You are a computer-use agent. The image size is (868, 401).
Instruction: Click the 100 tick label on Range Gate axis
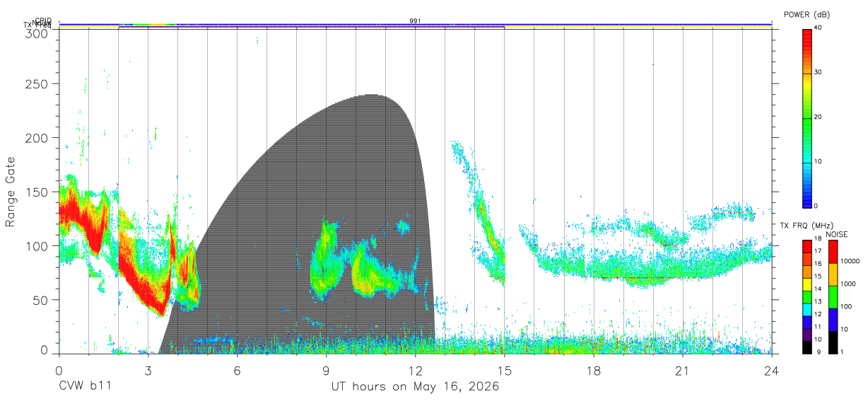point(38,245)
